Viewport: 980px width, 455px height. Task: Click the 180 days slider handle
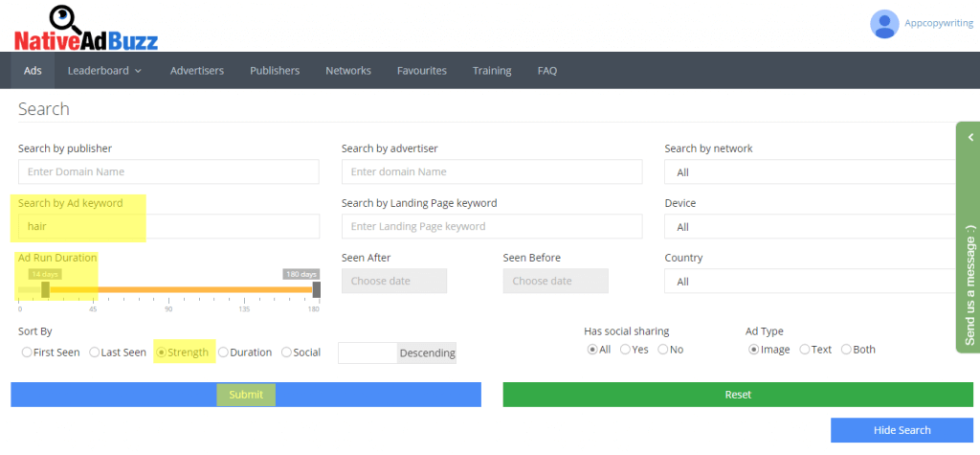[x=316, y=289]
